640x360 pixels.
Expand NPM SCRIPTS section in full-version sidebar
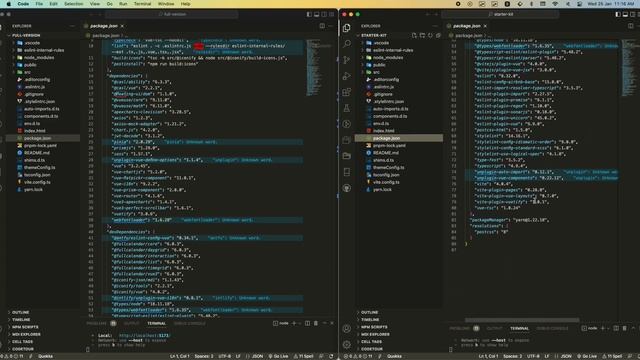25,327
